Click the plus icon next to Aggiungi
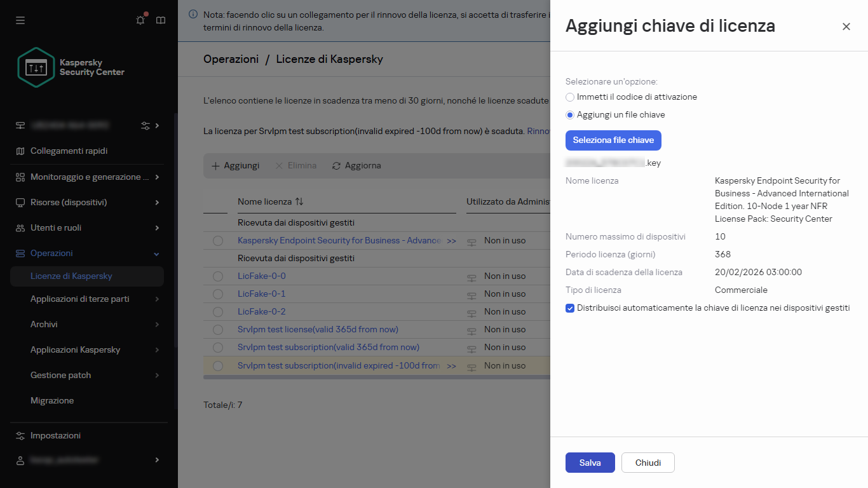The height and width of the screenshot is (488, 868). [x=215, y=166]
